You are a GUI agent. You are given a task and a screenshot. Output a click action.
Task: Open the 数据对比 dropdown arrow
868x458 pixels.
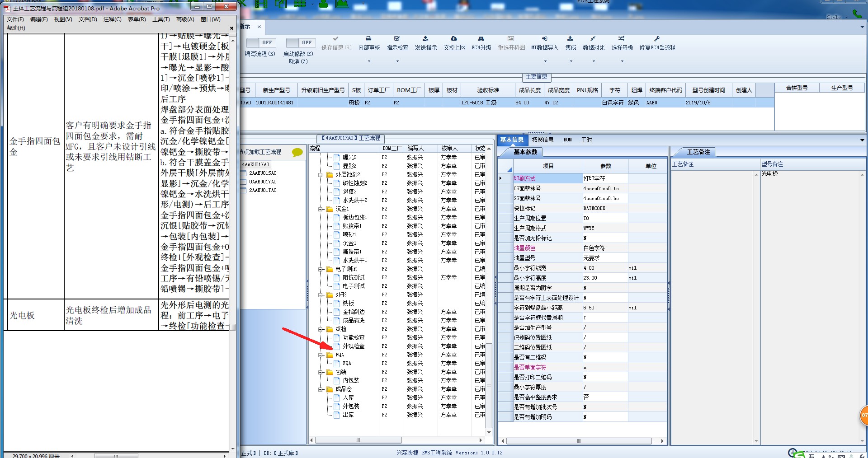[x=594, y=61]
